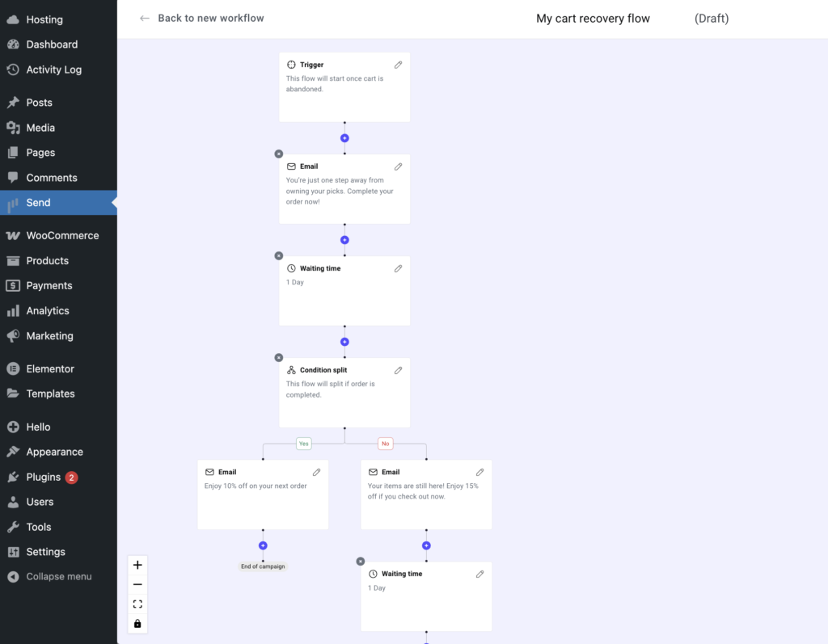Open the Pages menu
Viewport: 828px width, 644px height.
pos(58,153)
